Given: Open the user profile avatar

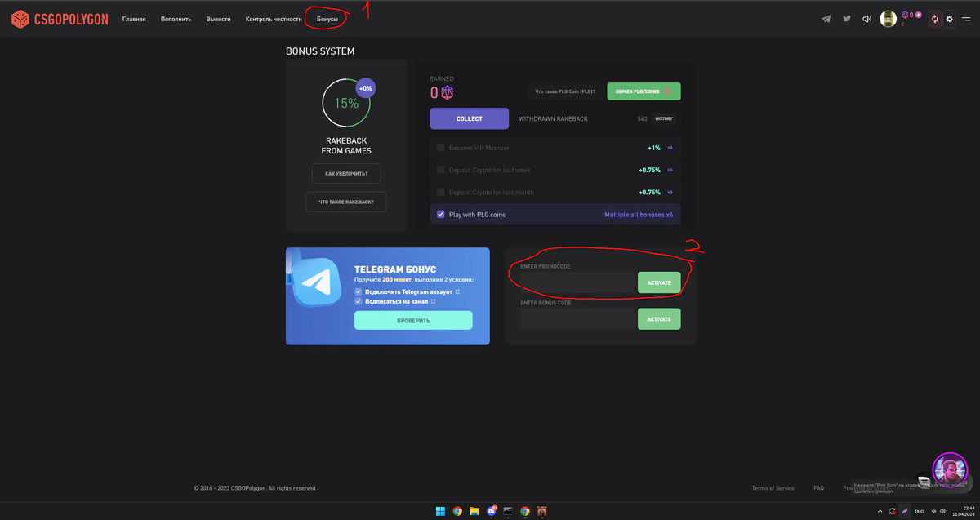Looking at the screenshot, I should 889,19.
